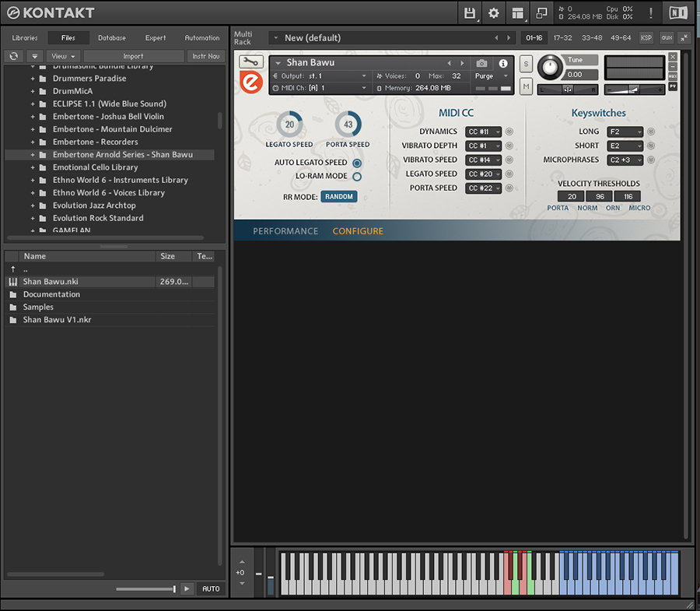Open the View dropdown in browser
The height and width of the screenshot is (611, 700).
pyautogui.click(x=63, y=56)
